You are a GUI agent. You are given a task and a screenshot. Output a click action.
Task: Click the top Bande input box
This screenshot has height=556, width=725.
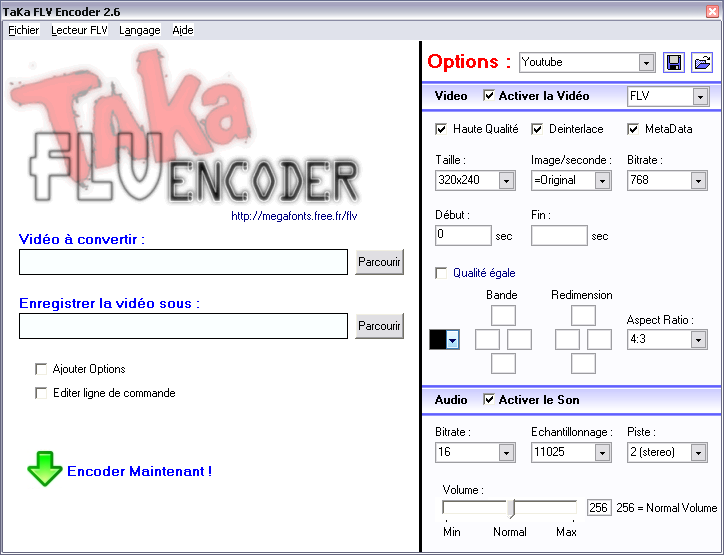(503, 315)
